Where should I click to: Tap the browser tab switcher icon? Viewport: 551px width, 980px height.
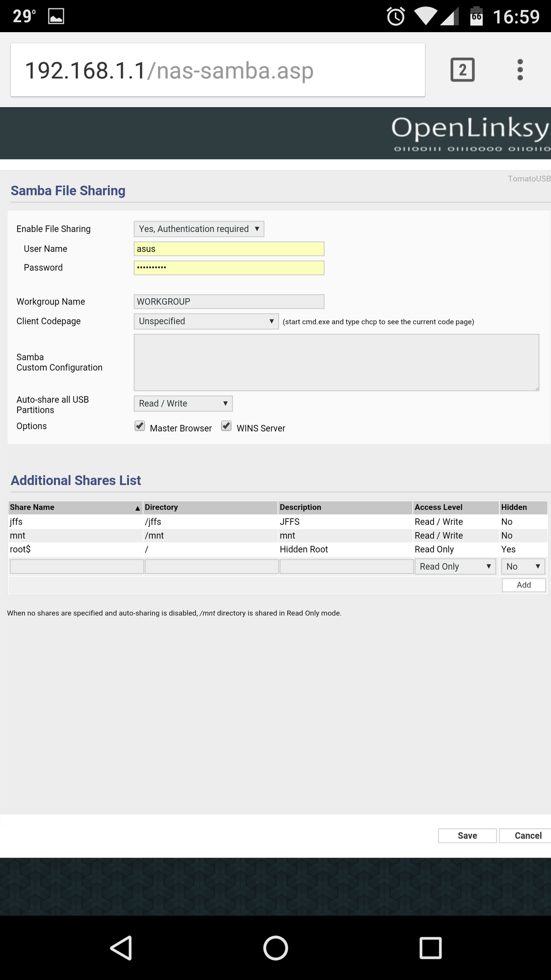click(462, 70)
